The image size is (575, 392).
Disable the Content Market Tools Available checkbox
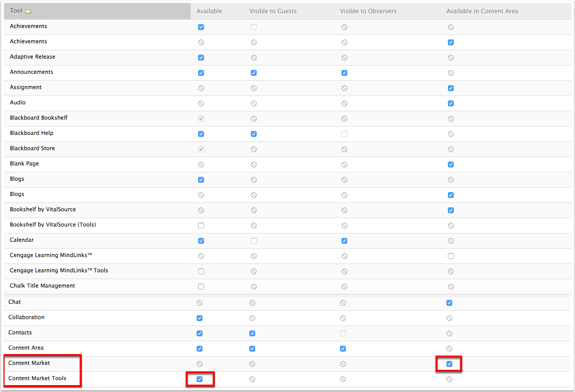pos(200,379)
